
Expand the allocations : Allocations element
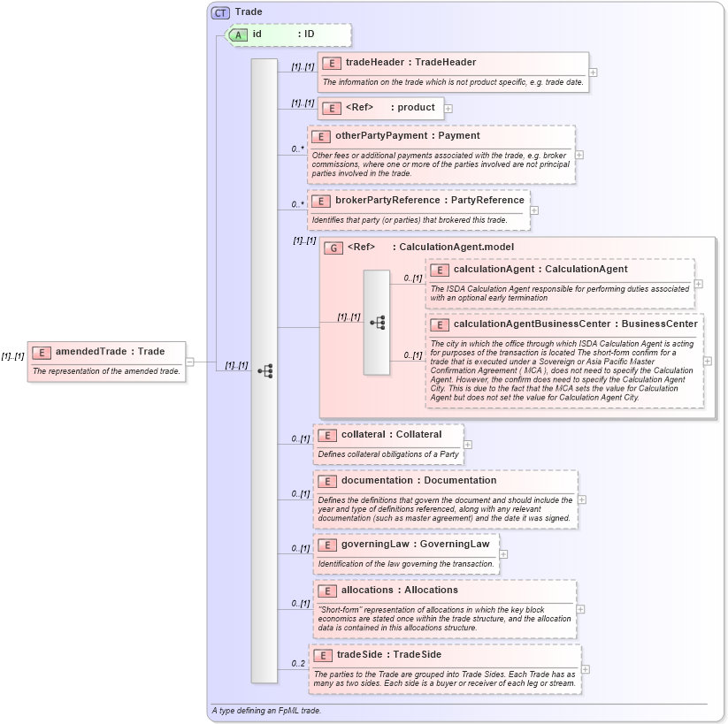tap(582, 609)
